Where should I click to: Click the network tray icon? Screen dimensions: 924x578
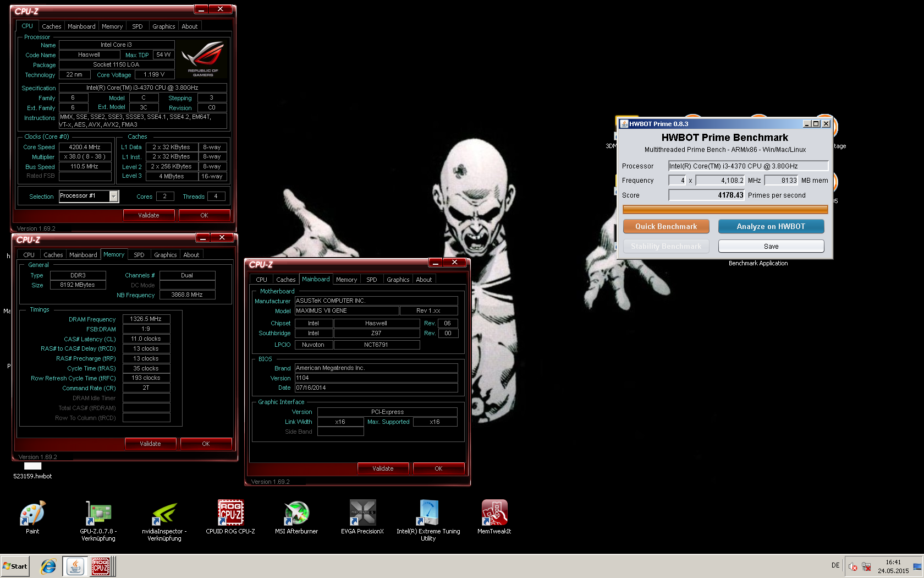pos(866,566)
